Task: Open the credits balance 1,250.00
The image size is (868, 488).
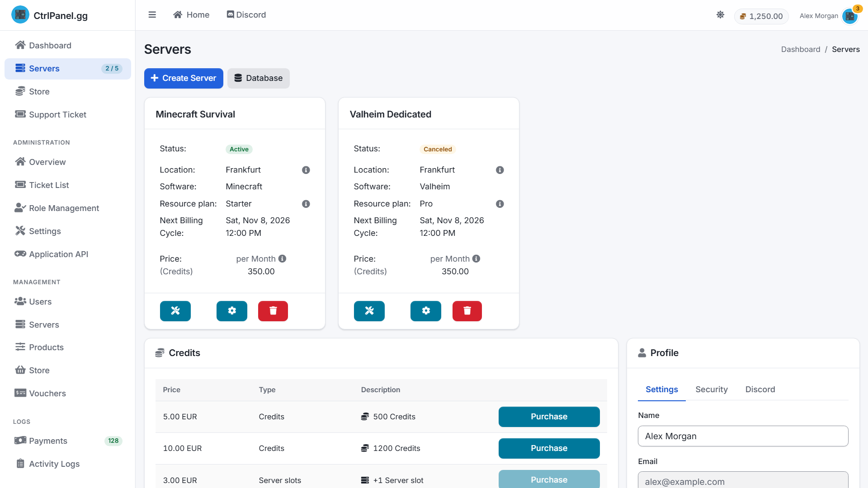Action: click(x=761, y=16)
